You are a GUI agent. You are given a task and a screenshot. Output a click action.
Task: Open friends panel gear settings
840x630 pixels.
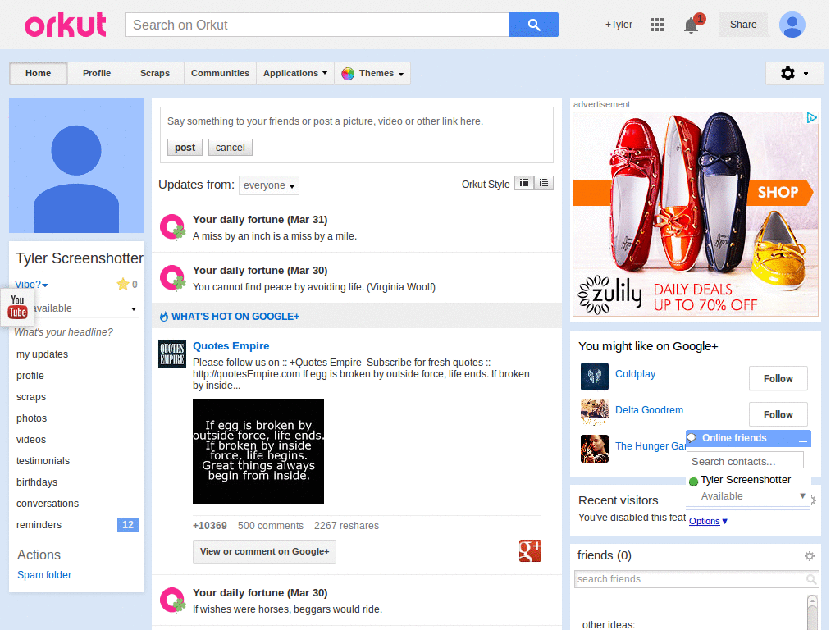pos(810,556)
